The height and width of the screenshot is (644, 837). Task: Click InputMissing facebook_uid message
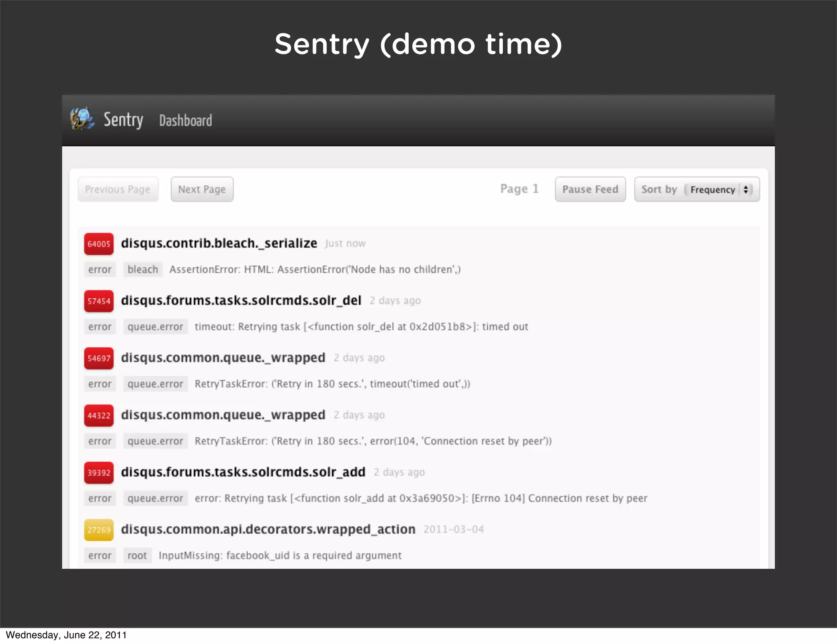pos(280,555)
